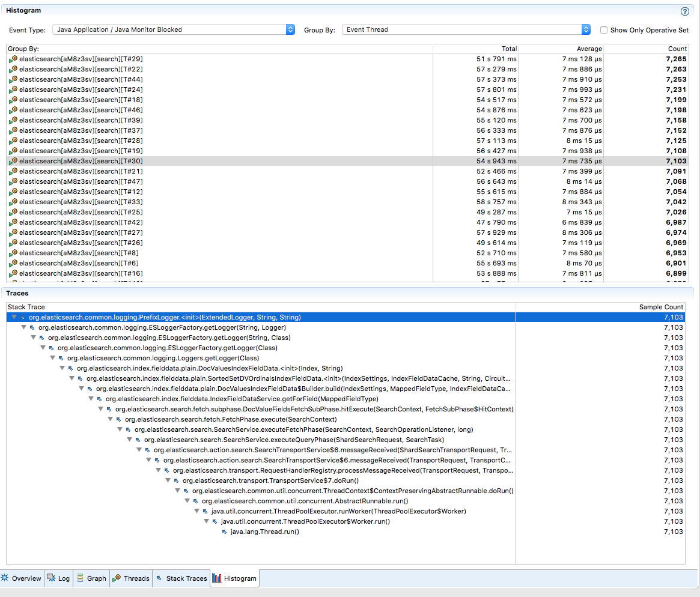The image size is (700, 597).
Task: Click thread icon for search T#25
Action: [13, 213]
